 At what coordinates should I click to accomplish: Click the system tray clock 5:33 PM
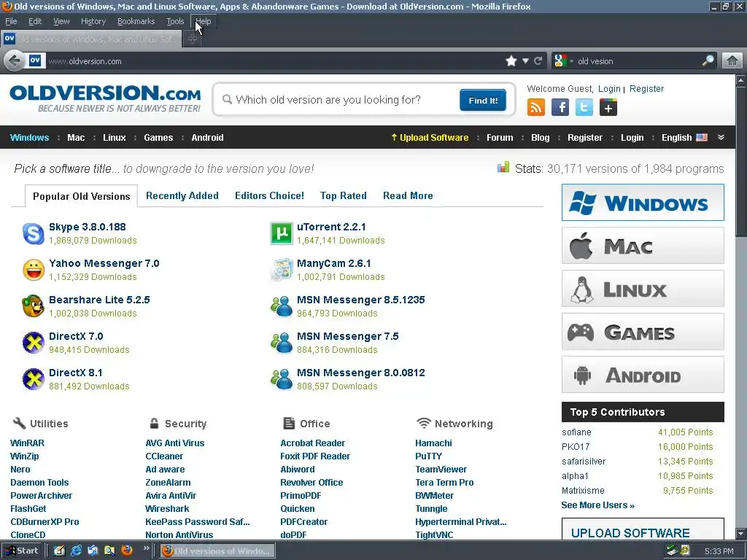coord(719,551)
